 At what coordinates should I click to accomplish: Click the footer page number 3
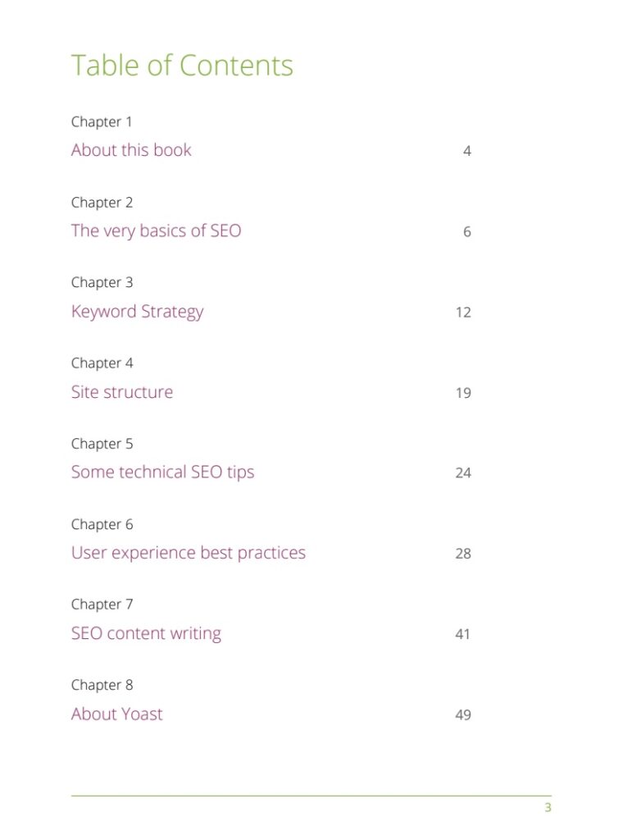pyautogui.click(x=548, y=808)
